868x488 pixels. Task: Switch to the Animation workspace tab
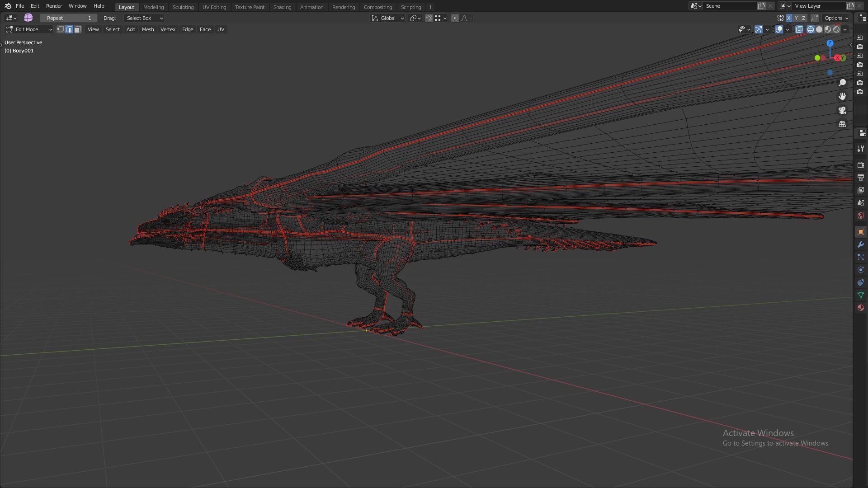click(311, 7)
